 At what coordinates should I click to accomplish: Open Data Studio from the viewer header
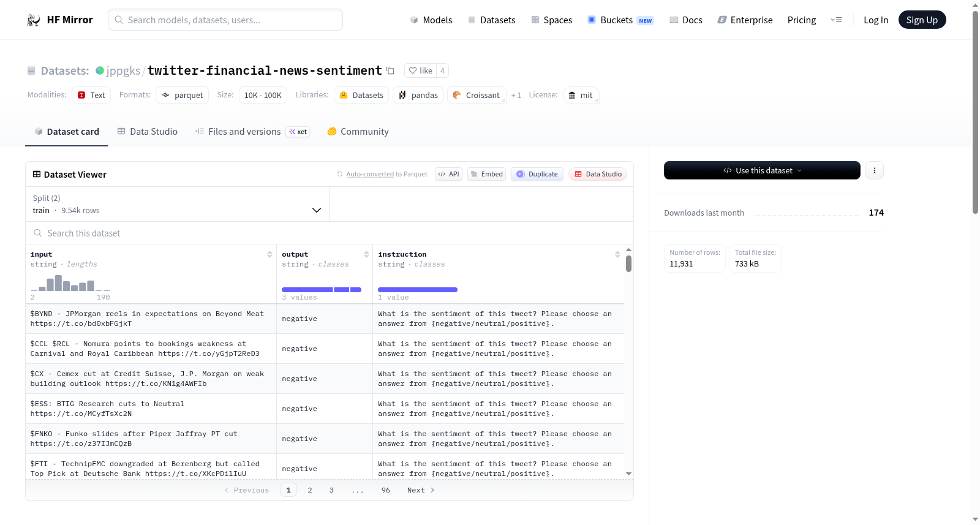pyautogui.click(x=598, y=174)
